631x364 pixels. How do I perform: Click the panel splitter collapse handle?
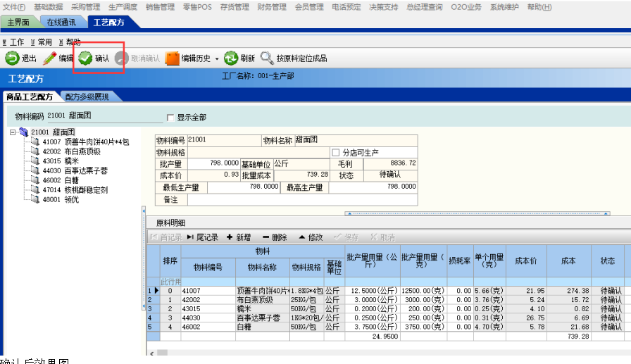143,258
